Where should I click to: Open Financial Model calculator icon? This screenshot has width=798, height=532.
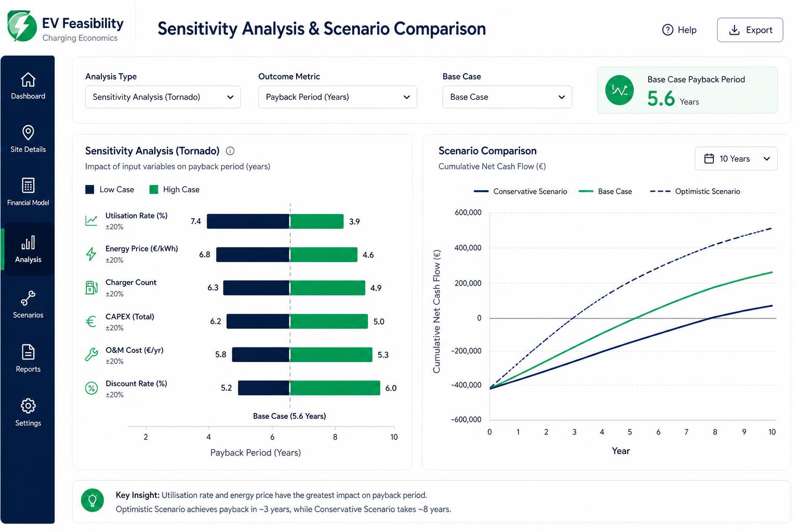(x=28, y=185)
